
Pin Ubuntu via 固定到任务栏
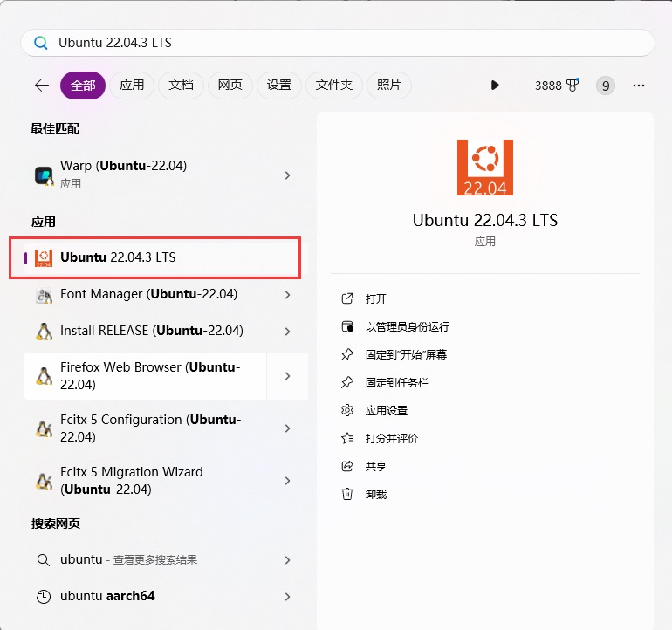396,382
